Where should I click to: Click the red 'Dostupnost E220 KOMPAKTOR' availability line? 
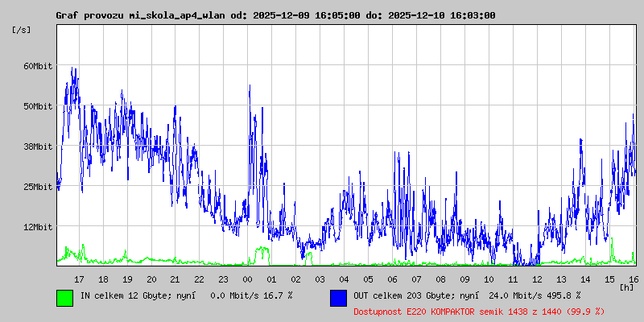(479, 312)
